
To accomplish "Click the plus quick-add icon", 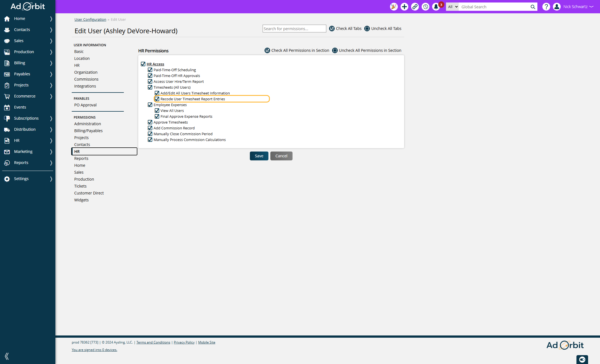I will (x=404, y=7).
